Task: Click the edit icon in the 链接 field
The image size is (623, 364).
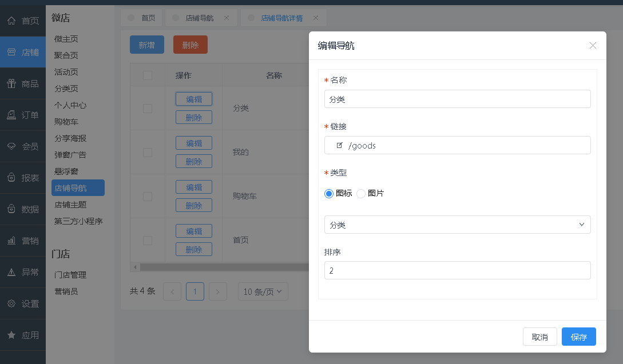Action: pos(339,145)
